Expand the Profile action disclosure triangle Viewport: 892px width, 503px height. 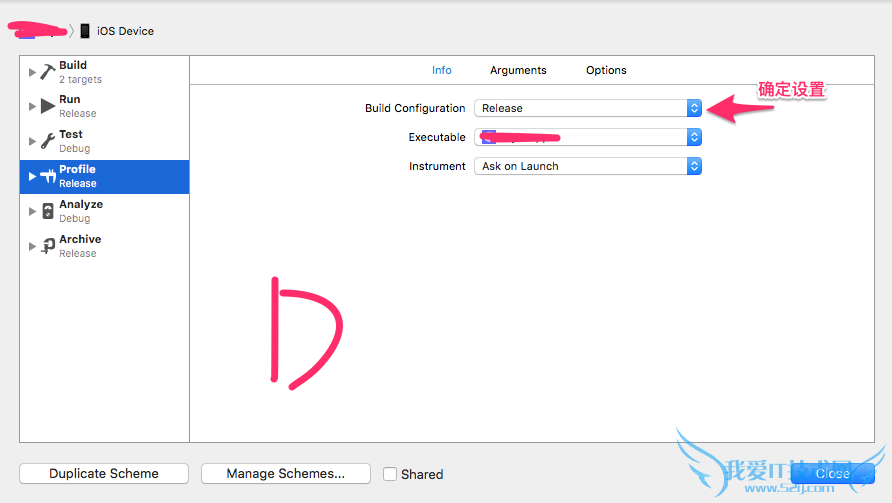click(32, 176)
